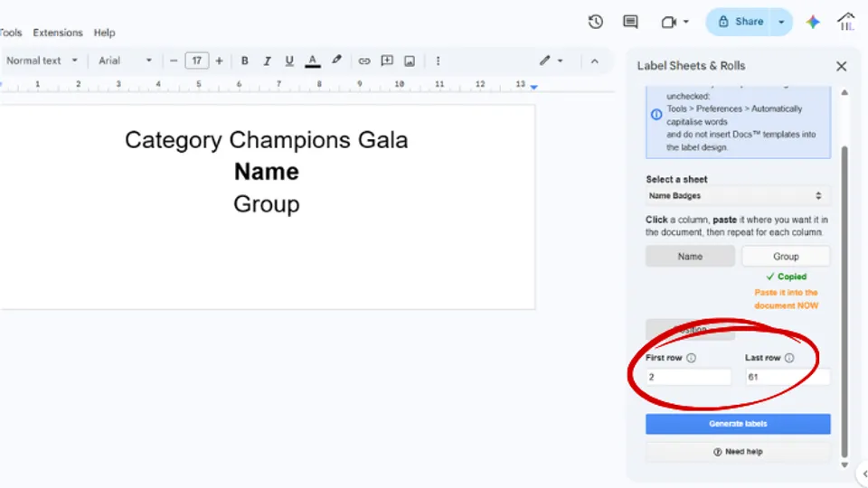Click the Group column button
868x488 pixels.
(x=786, y=257)
